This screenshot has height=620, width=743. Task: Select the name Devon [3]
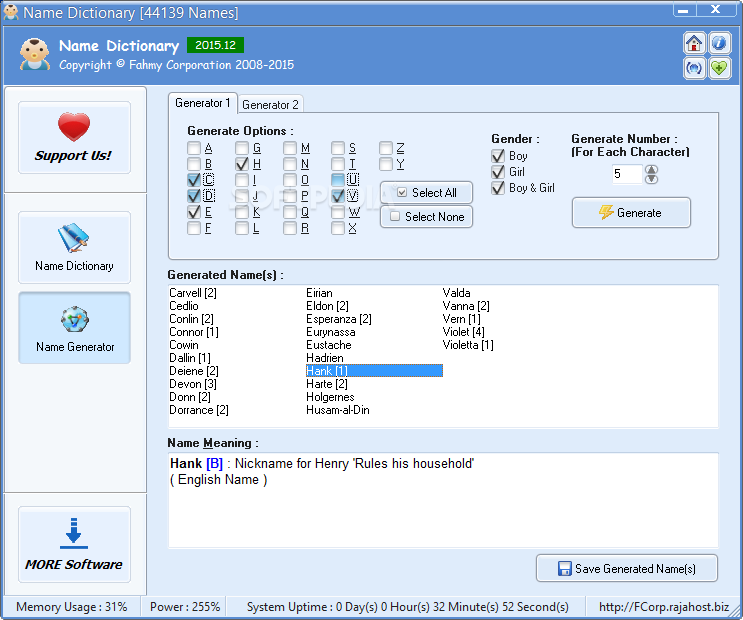193,384
